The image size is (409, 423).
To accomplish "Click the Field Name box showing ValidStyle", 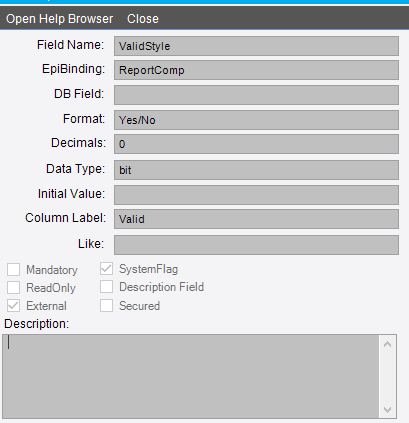I will pos(256,46).
